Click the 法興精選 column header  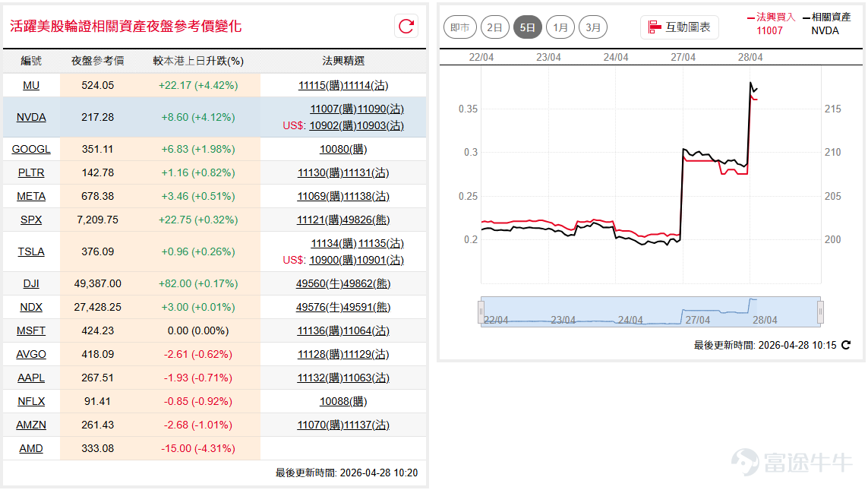(x=343, y=61)
